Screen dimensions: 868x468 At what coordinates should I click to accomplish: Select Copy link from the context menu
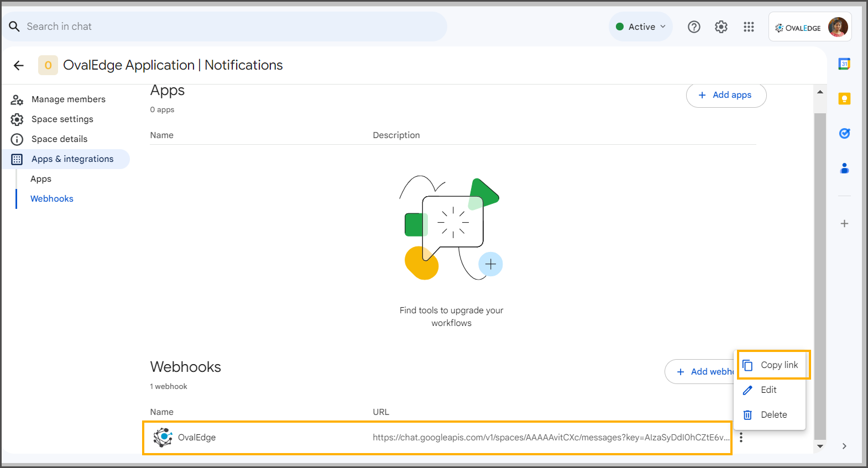(x=773, y=365)
